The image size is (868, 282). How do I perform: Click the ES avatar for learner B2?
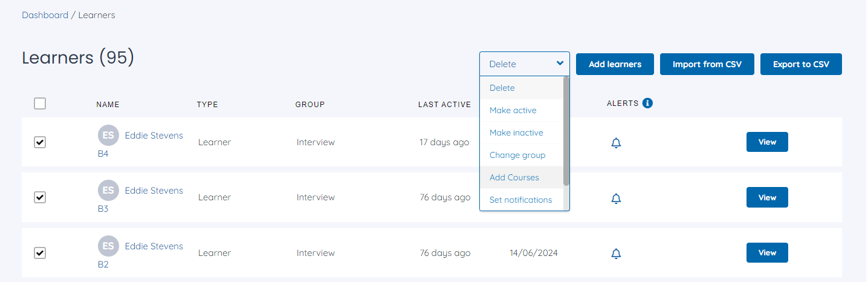click(x=108, y=246)
